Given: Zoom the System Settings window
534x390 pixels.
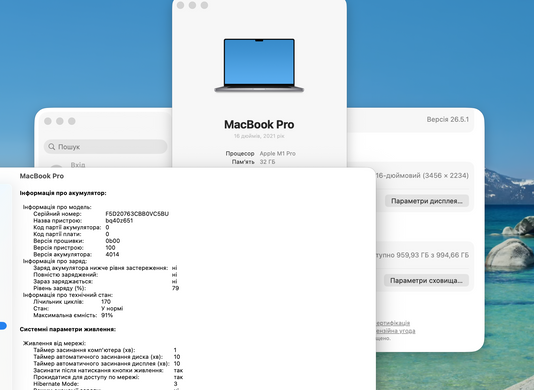Looking at the screenshot, I should tap(72, 121).
